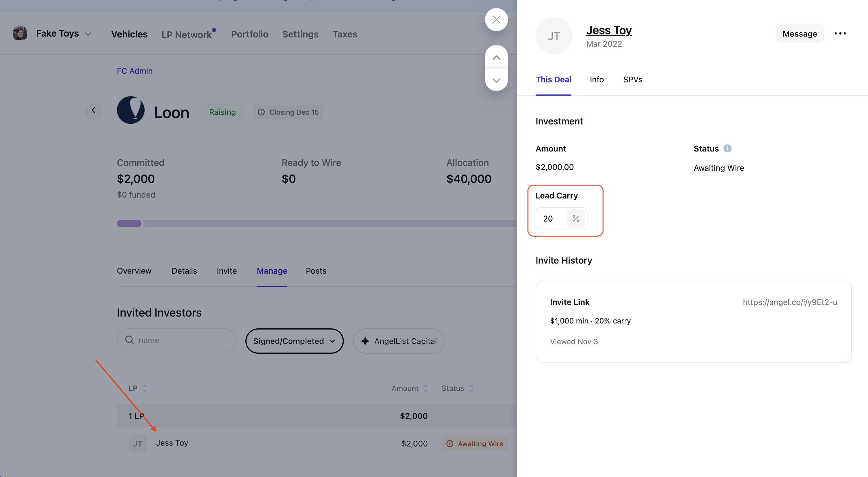Click the JT avatar in side panel
868x477 pixels.
tap(554, 36)
